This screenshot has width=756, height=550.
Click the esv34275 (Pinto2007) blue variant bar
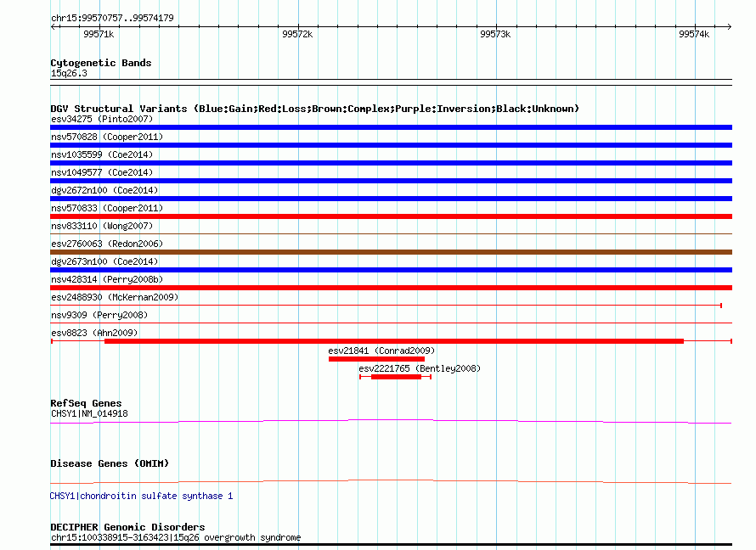391,127
